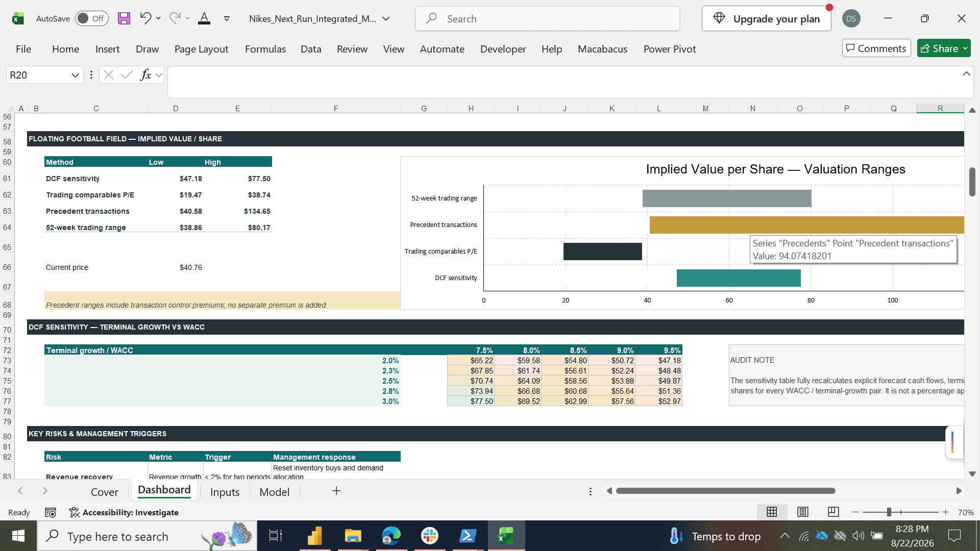Click the Redo arrow icon
Viewport: 980px width, 551px height.
[x=175, y=18]
